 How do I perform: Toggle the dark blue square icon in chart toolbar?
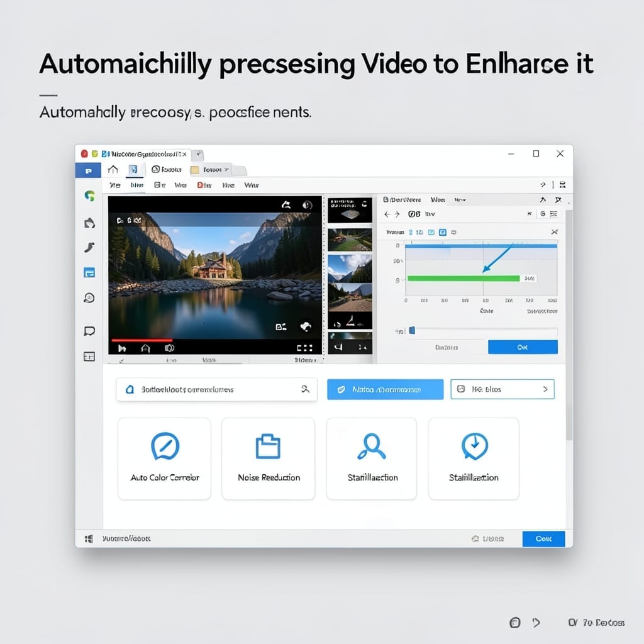(x=442, y=233)
